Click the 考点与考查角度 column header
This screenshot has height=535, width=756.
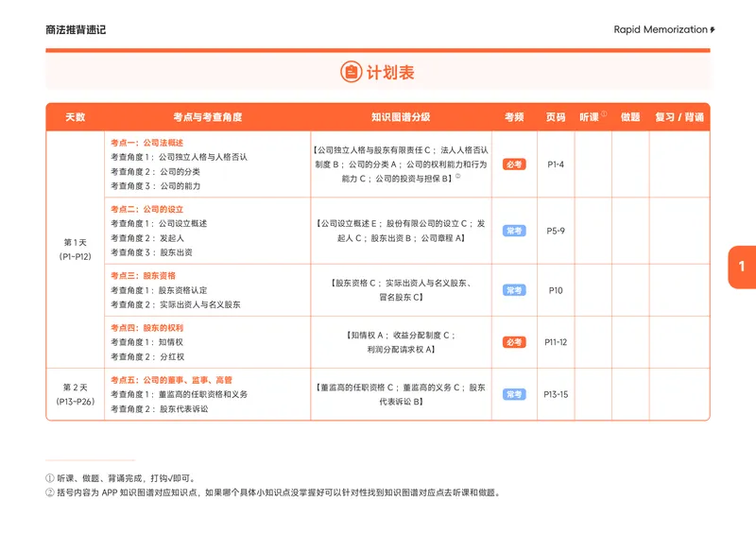click(x=207, y=117)
